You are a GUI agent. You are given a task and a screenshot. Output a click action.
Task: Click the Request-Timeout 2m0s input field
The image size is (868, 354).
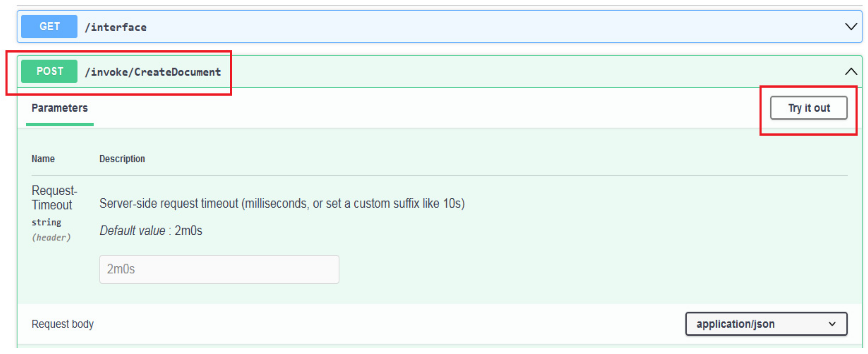[219, 269]
